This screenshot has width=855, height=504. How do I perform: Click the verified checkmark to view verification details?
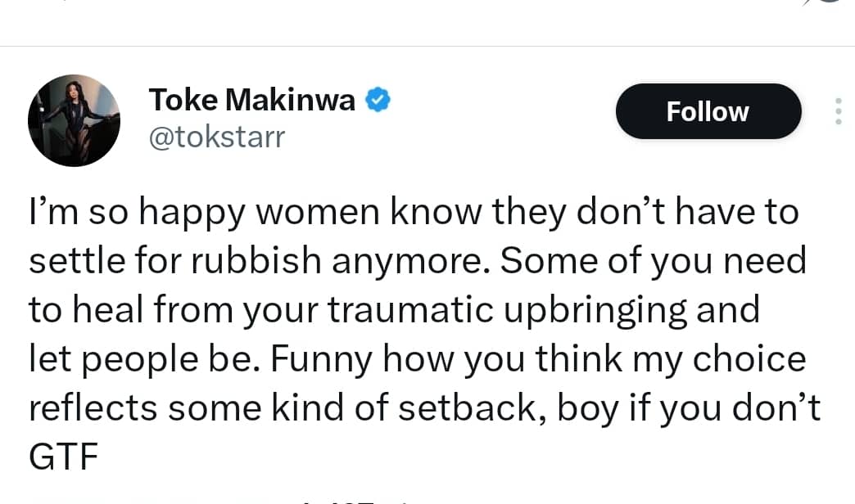tap(377, 99)
